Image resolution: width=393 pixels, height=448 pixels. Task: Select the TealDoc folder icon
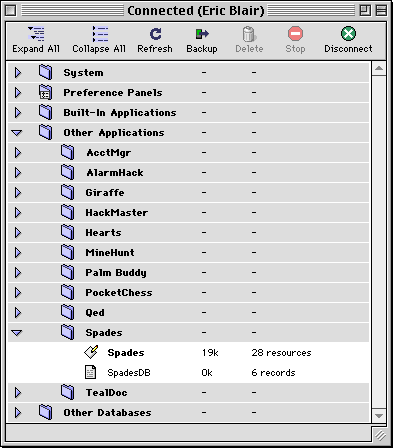pos(68,392)
